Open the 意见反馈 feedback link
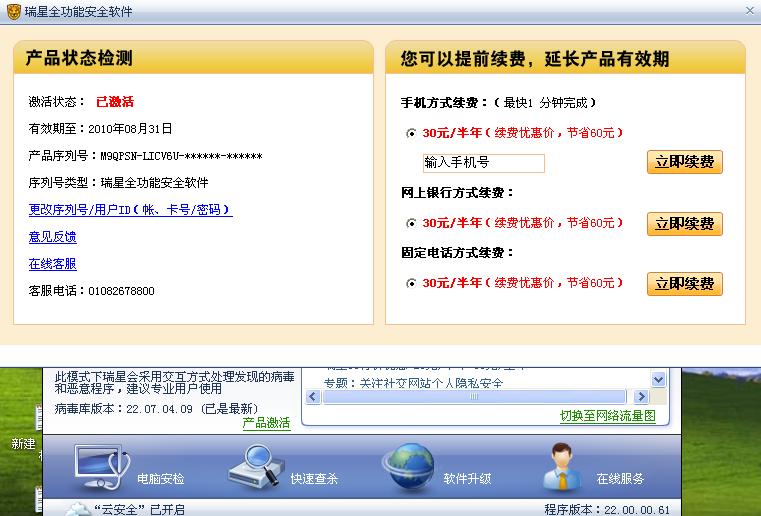This screenshot has height=516, width=761. (52, 237)
